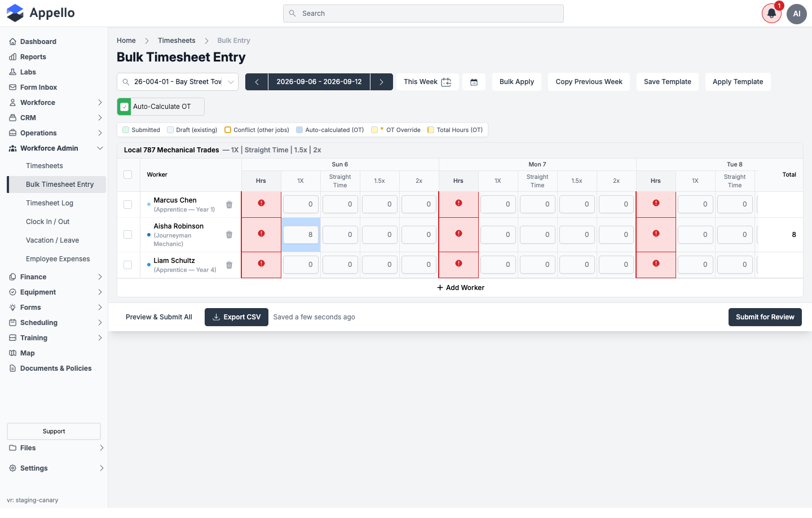Click the error icon in Marcus Chen Sun 6 Hrs

coord(261,203)
